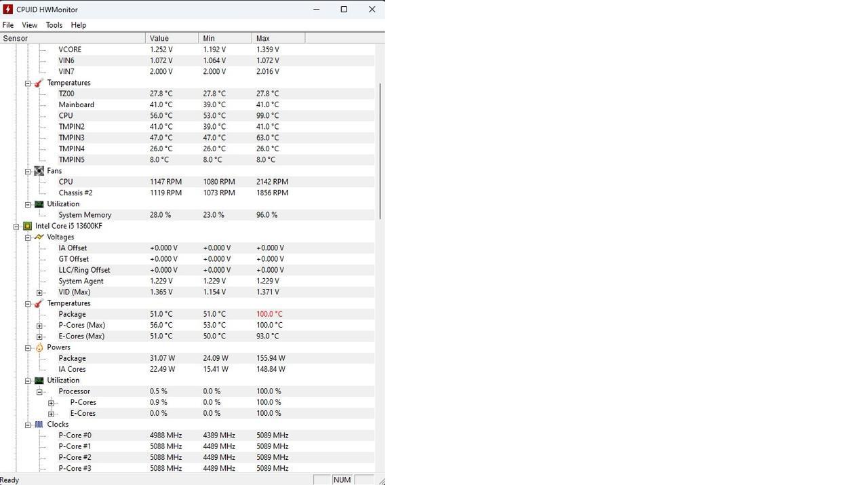Click the flame icon beside Powers

(39, 347)
